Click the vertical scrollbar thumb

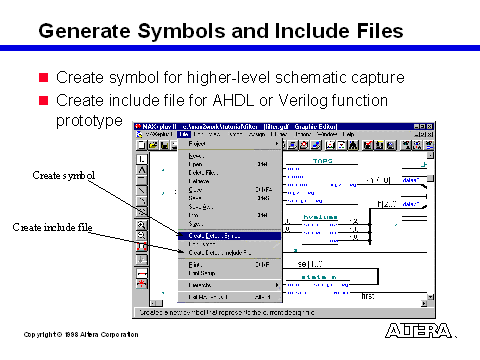tap(430, 178)
